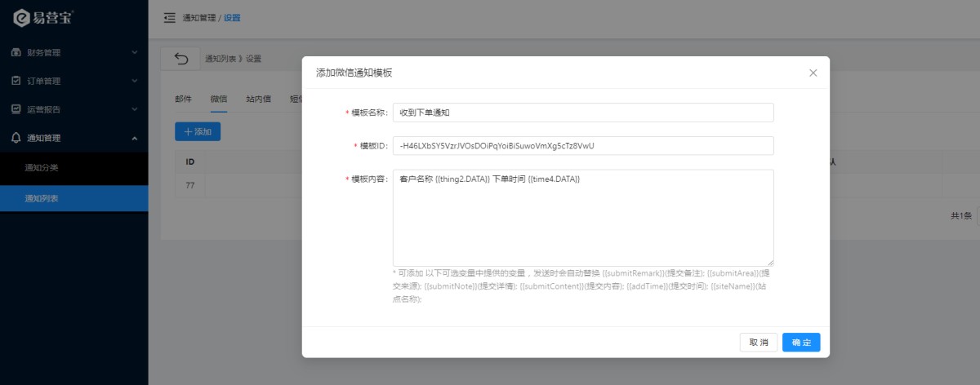Click the 通知管理 bell icon
Viewport: 980px width, 385px height.
coord(16,138)
